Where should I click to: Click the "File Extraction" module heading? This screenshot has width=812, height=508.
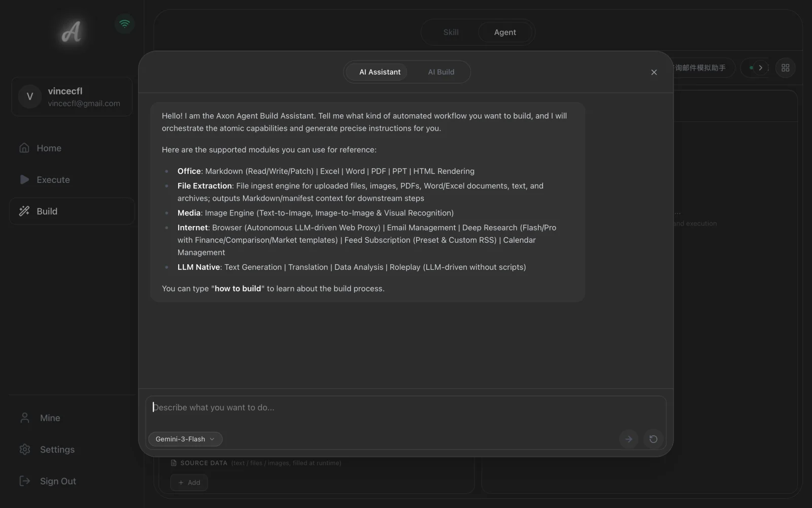(x=205, y=186)
